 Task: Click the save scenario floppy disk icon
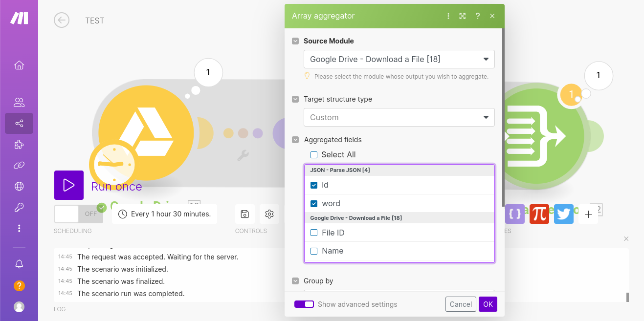(245, 214)
